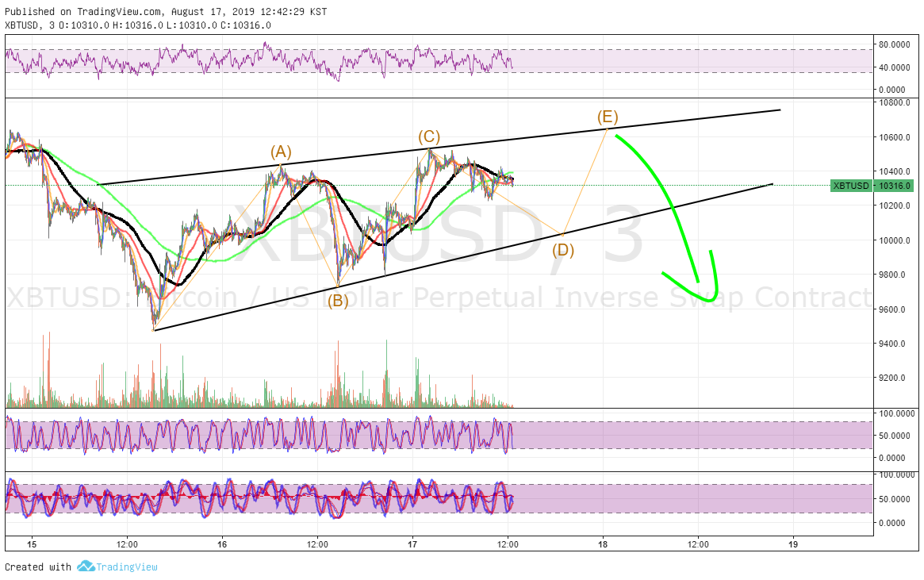The image size is (924, 580).
Task: Click date label 16 on time axis
Action: 221,544
